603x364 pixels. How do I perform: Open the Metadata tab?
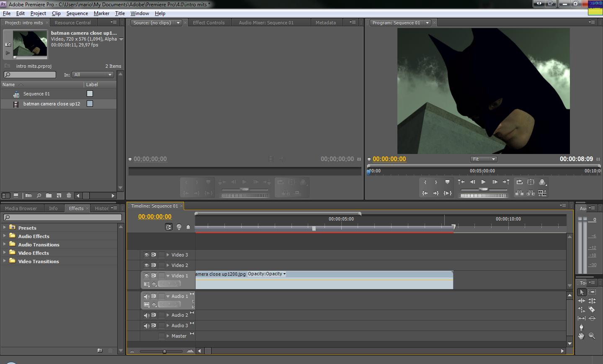click(326, 23)
